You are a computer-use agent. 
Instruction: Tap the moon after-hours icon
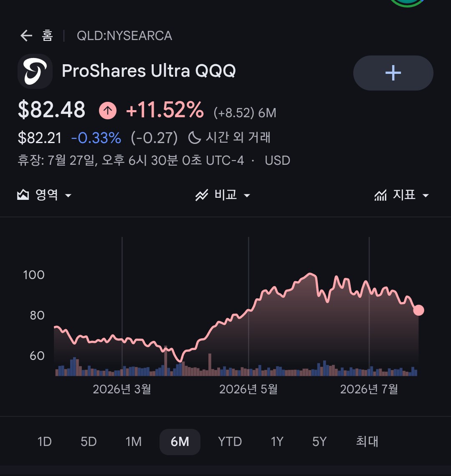[195, 138]
